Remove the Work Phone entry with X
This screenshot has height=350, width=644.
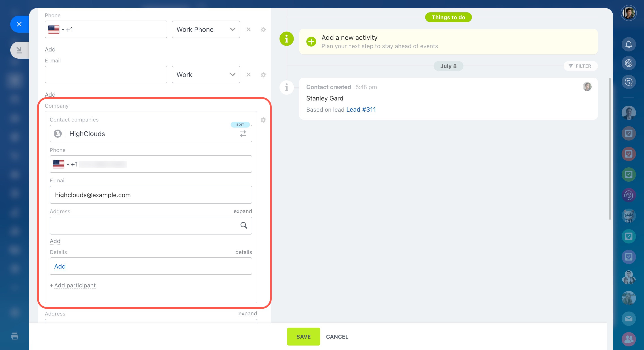click(248, 30)
